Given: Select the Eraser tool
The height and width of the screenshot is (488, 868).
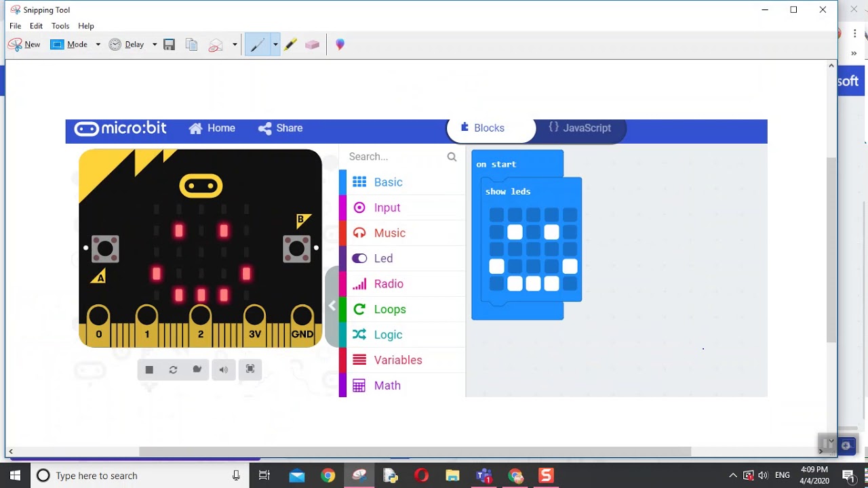Looking at the screenshot, I should click(x=312, y=45).
